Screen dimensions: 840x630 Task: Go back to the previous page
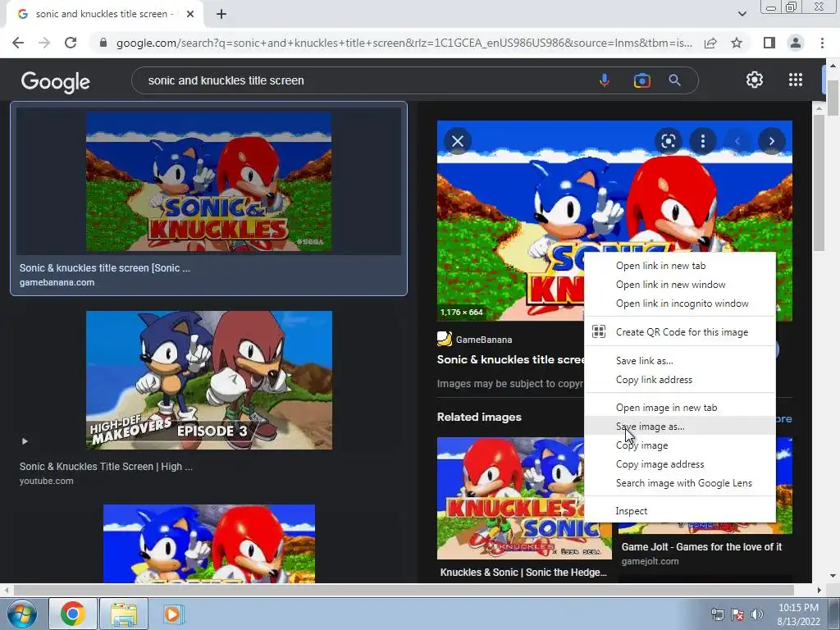pyautogui.click(x=18, y=43)
